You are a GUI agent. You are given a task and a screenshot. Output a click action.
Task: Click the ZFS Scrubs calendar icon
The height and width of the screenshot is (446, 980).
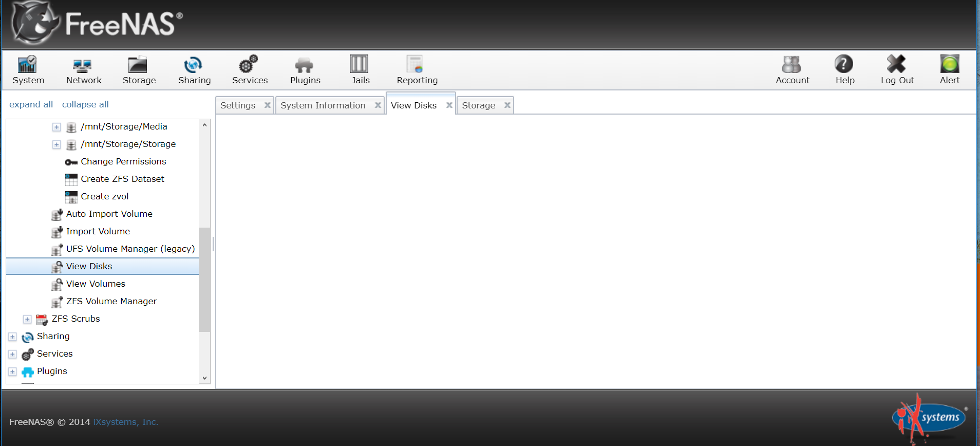[42, 319]
